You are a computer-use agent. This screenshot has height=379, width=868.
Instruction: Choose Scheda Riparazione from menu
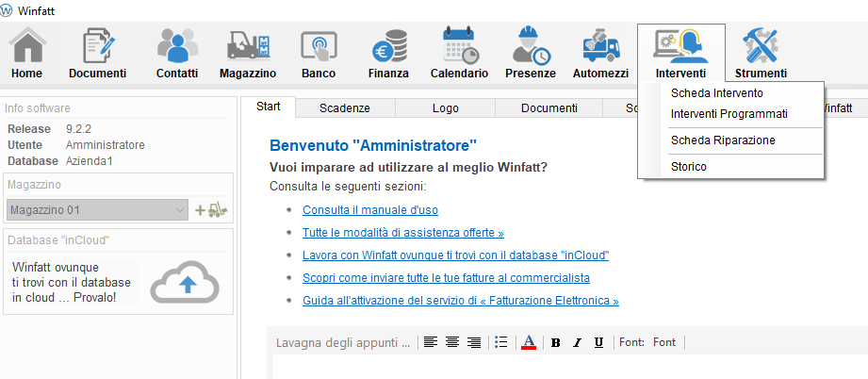pyautogui.click(x=723, y=140)
